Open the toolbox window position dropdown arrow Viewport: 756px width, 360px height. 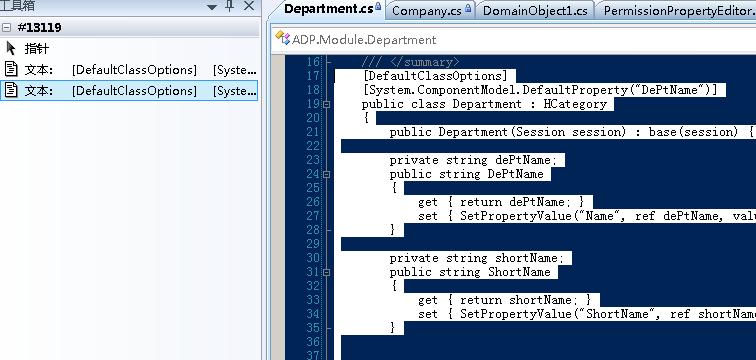212,7
